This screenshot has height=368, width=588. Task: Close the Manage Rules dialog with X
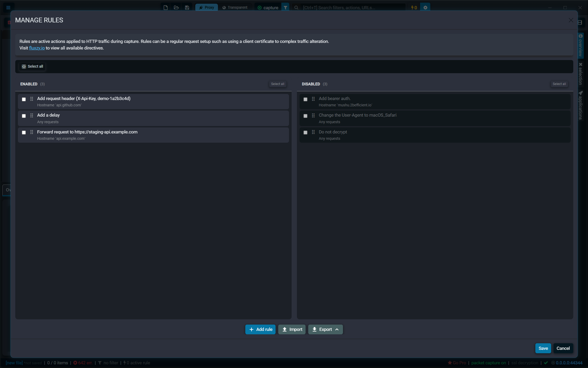571,20
